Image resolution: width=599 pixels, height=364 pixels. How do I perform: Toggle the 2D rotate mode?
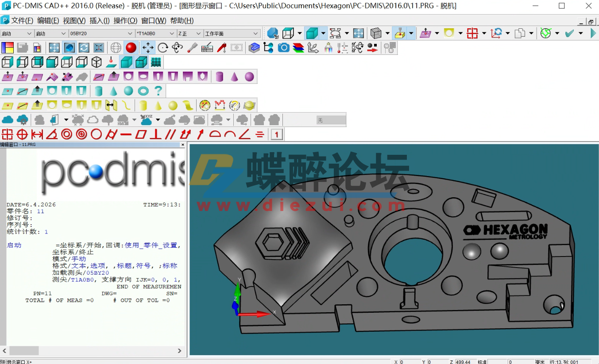click(x=163, y=47)
